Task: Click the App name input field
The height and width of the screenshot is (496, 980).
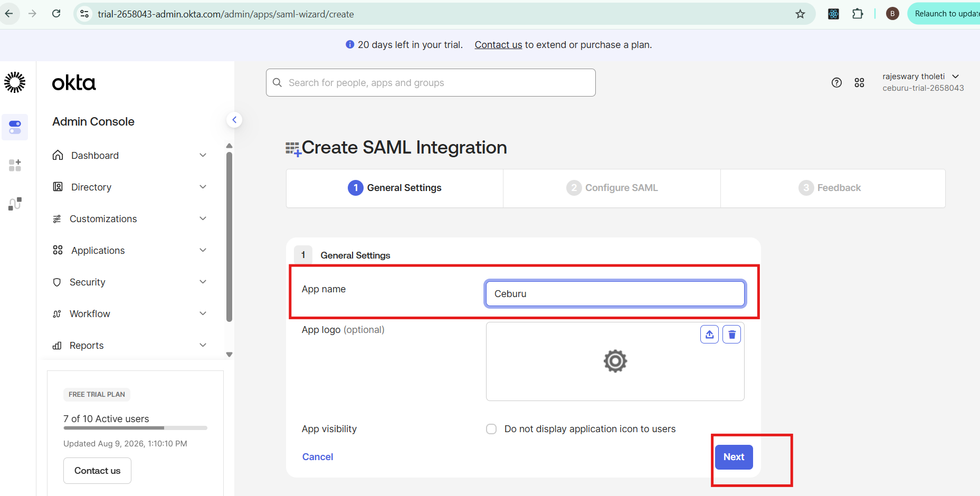Action: coord(615,293)
